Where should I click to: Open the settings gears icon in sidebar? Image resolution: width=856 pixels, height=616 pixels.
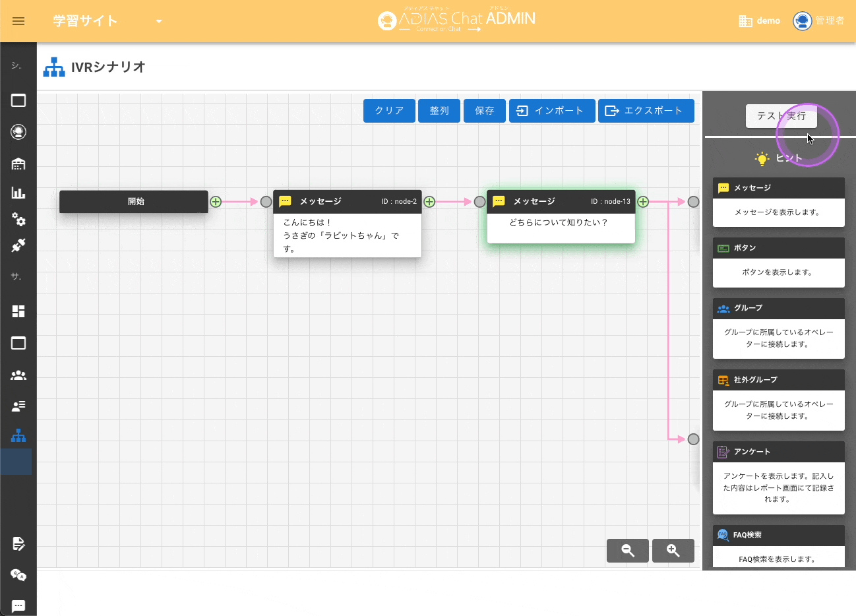click(x=18, y=219)
